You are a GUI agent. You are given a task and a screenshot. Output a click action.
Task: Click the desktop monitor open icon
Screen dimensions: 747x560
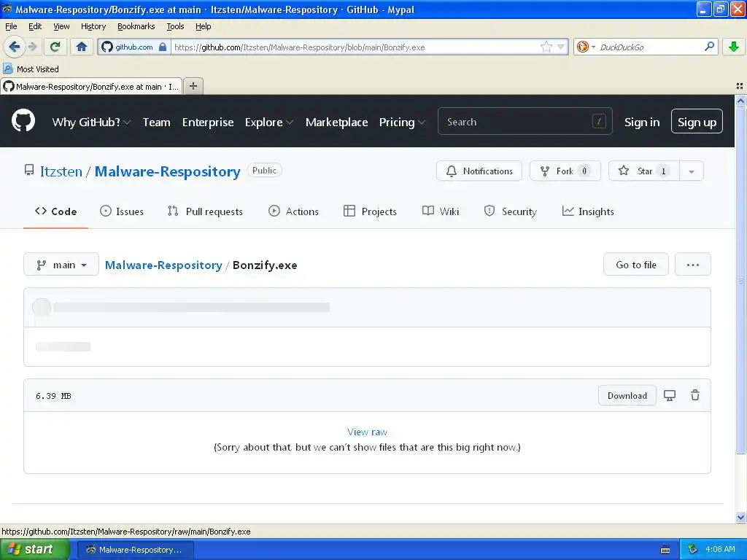670,396
